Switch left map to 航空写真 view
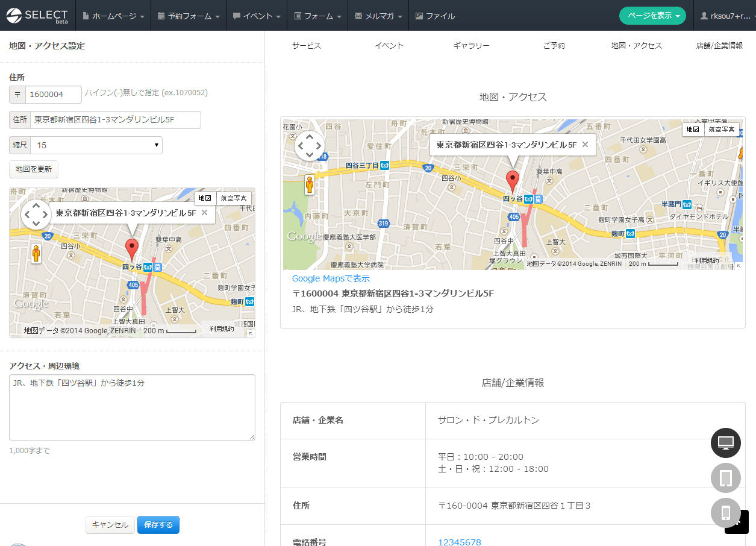 click(234, 198)
